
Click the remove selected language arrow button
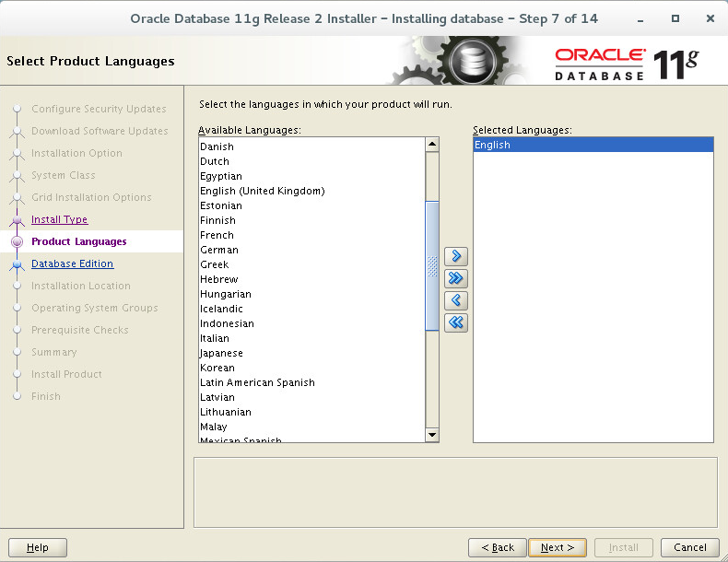click(x=456, y=300)
